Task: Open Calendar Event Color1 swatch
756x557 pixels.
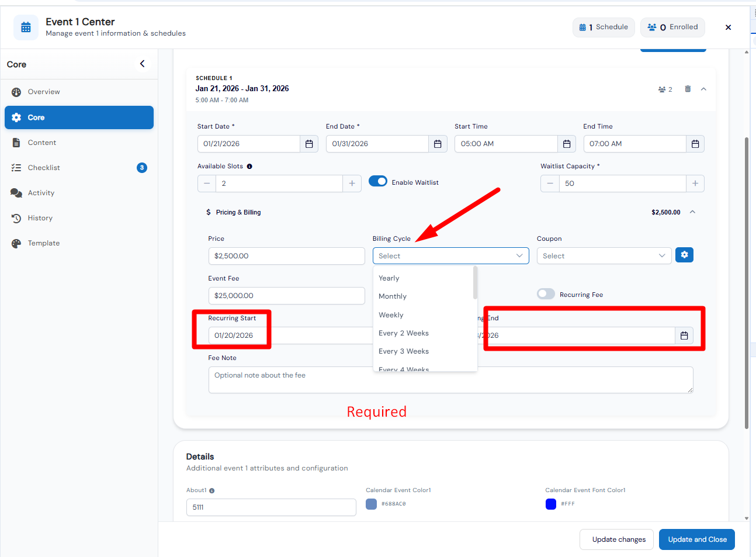Action: pos(371,504)
